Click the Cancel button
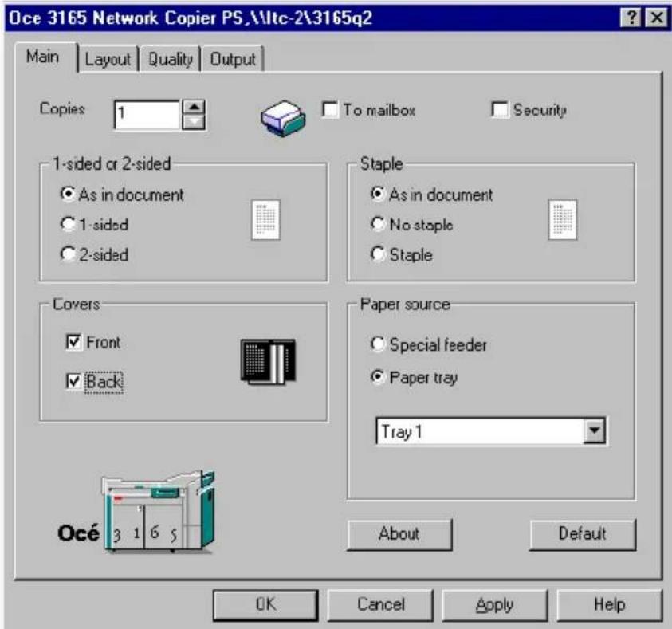 (x=380, y=605)
